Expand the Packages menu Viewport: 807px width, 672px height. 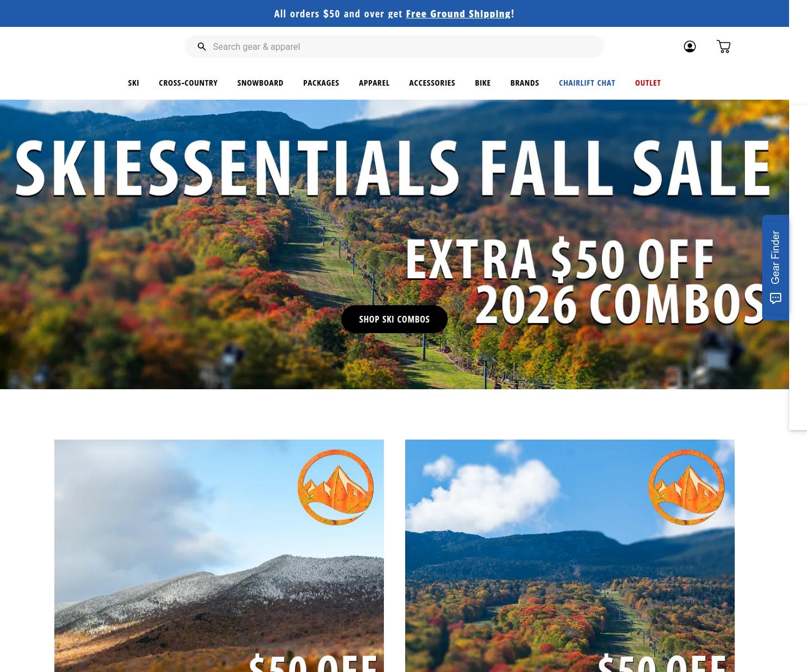pyautogui.click(x=321, y=83)
